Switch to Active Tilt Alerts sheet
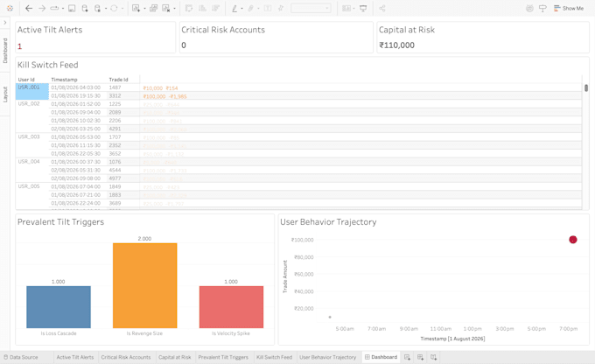 click(75, 357)
